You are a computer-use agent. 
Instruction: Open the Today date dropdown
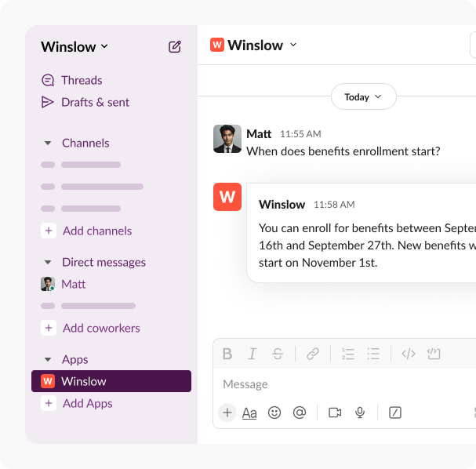click(364, 96)
